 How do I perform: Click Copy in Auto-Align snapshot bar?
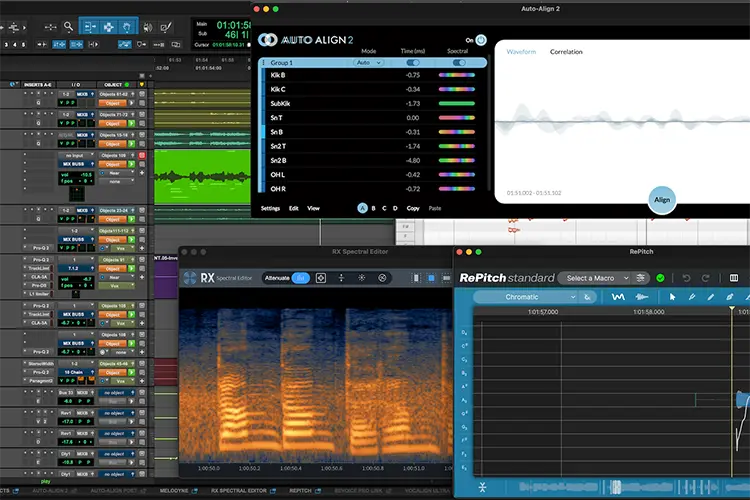413,208
